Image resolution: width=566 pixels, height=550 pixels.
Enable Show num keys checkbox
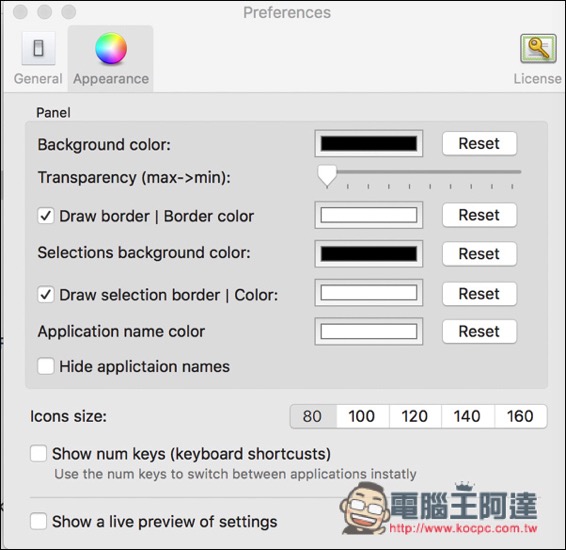coord(38,453)
